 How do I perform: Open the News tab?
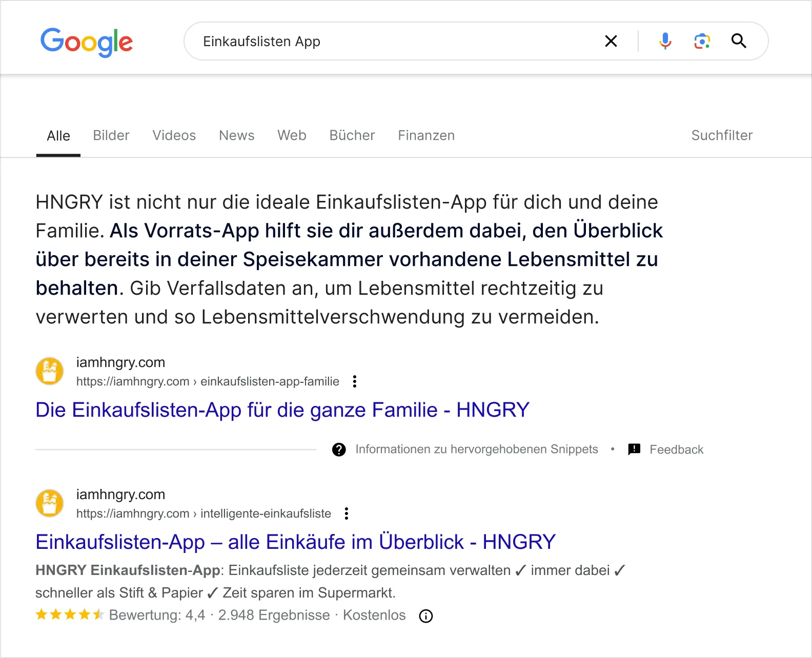(x=237, y=135)
